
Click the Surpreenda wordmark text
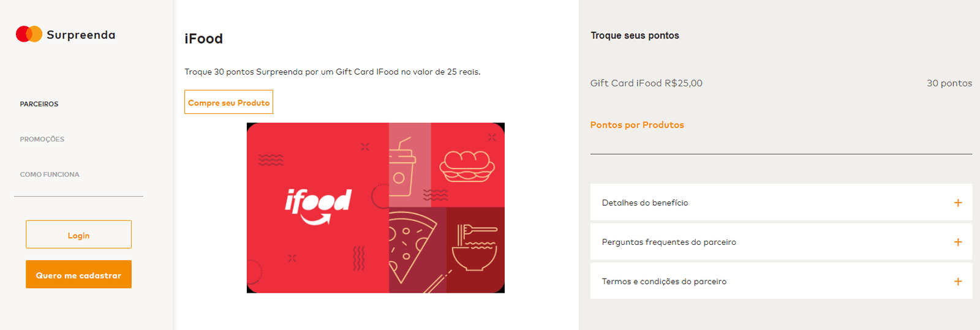[x=81, y=35]
